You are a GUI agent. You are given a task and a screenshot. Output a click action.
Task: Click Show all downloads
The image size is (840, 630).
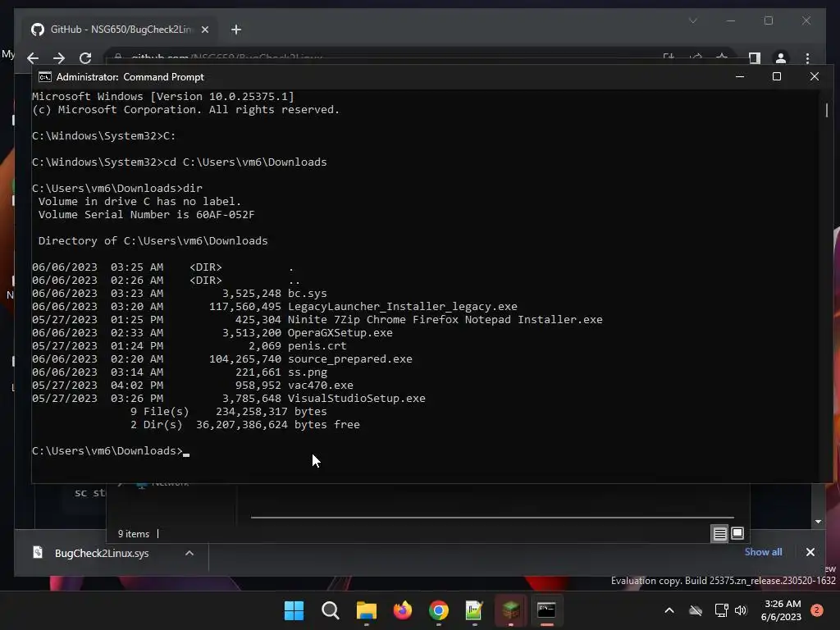tap(763, 552)
